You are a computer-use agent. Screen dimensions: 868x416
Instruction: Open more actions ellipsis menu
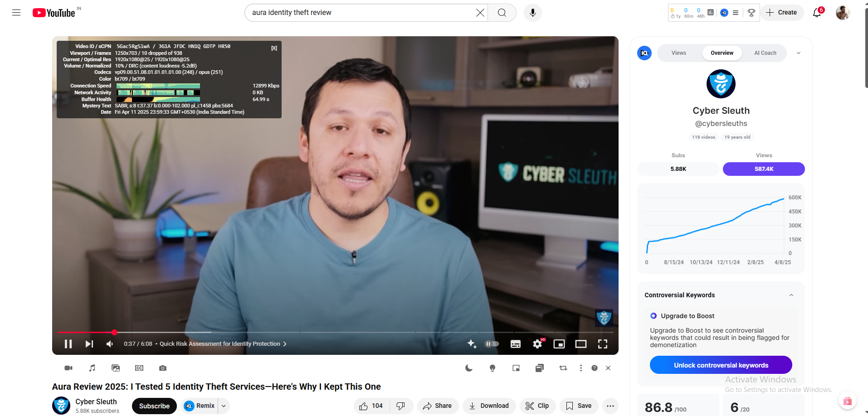(610, 406)
